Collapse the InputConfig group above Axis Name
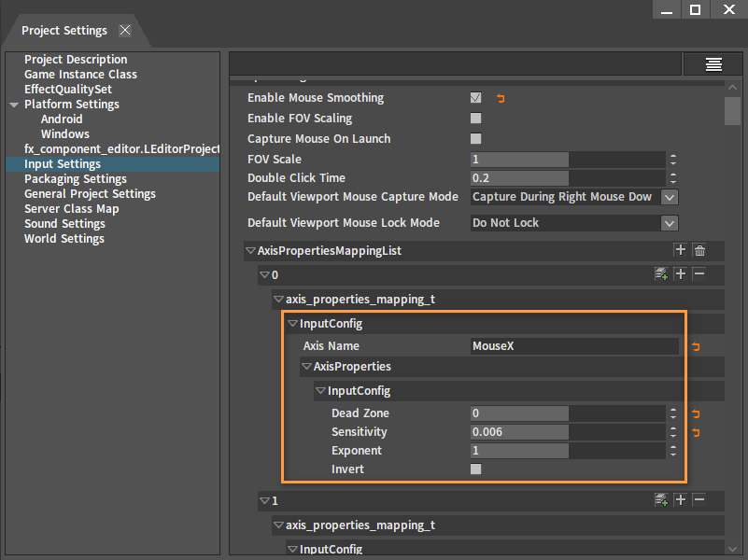 pos(292,323)
